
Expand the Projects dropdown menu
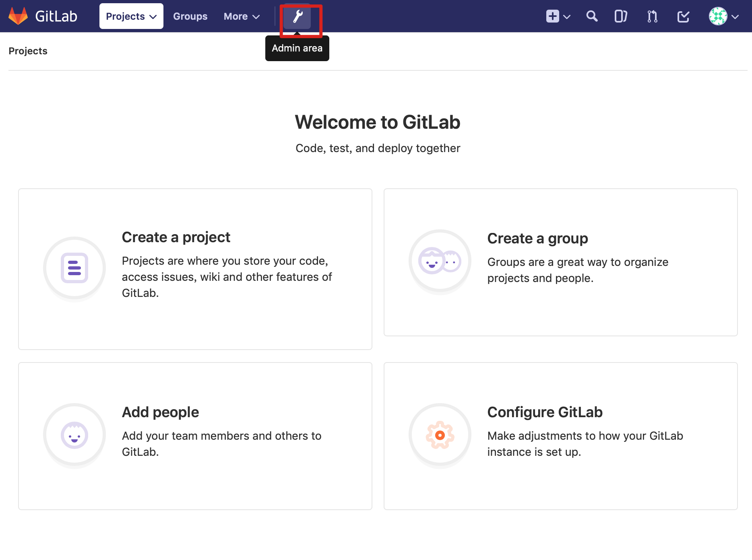(x=131, y=16)
